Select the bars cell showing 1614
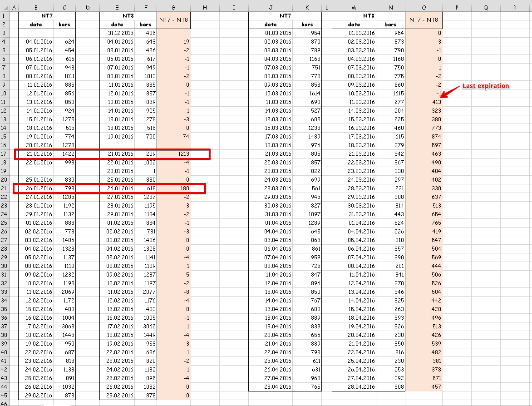Viewport: 532px width, 406px height. (x=307, y=94)
